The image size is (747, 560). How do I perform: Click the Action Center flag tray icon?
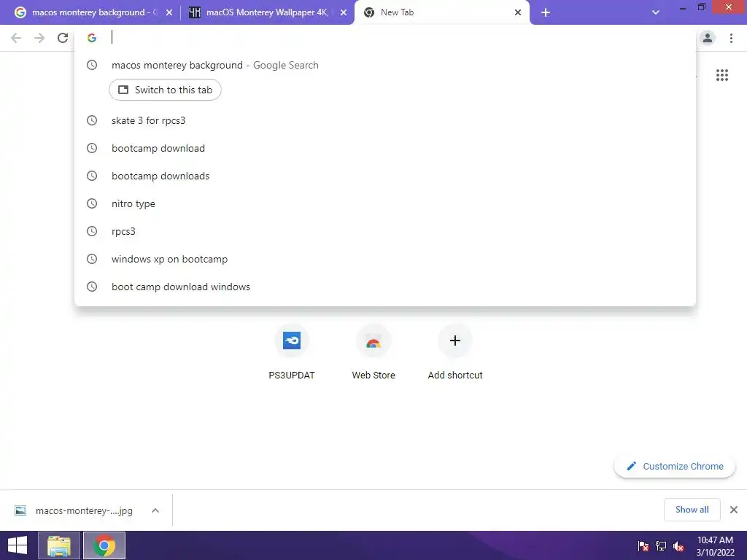pyautogui.click(x=643, y=546)
